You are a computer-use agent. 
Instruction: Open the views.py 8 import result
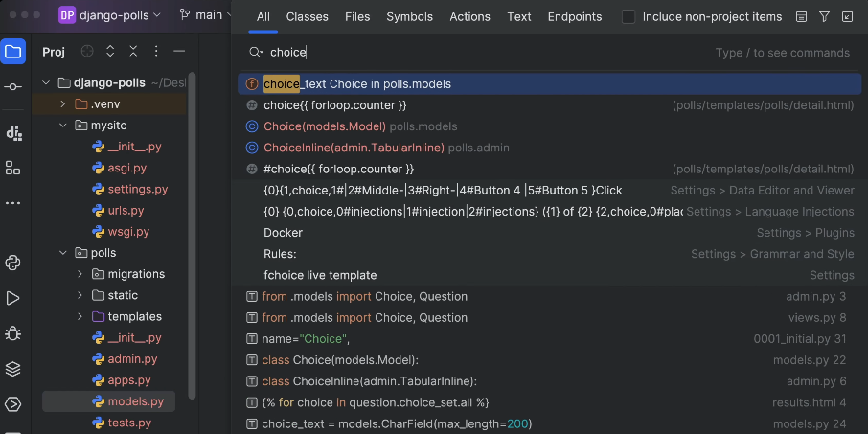[550, 318]
